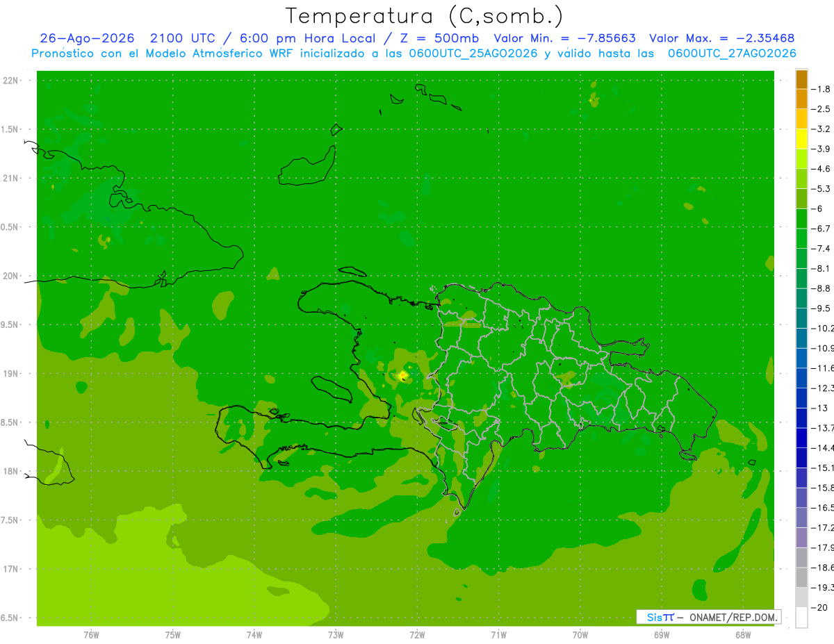Image resolution: width=834 pixels, height=644 pixels.
Task: Click the '70W' longitude label
Action: coord(580,634)
